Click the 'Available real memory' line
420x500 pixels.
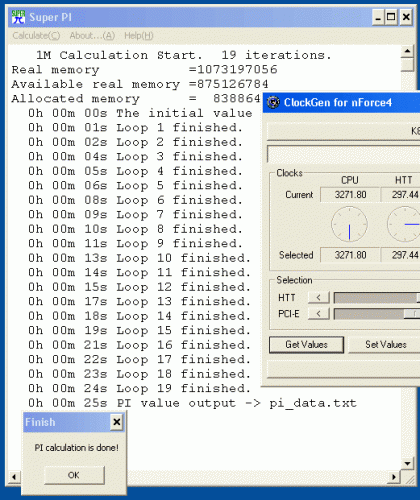140,84
